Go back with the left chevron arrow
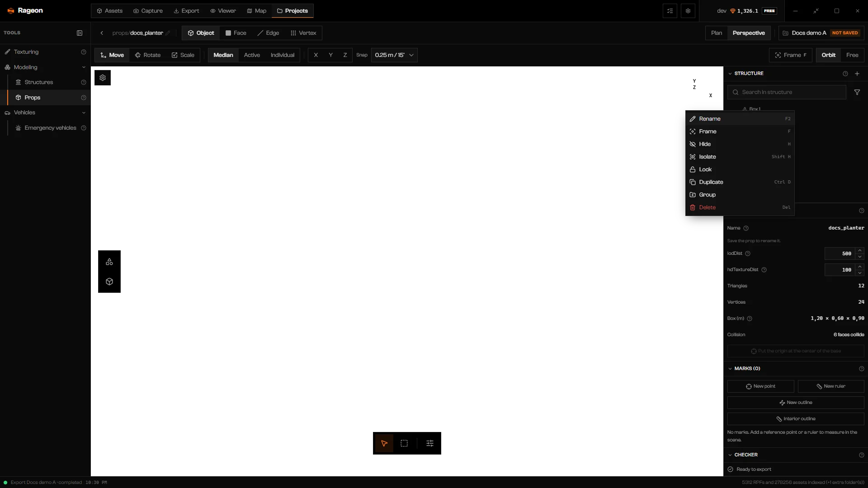This screenshot has width=868, height=488. pyautogui.click(x=102, y=33)
